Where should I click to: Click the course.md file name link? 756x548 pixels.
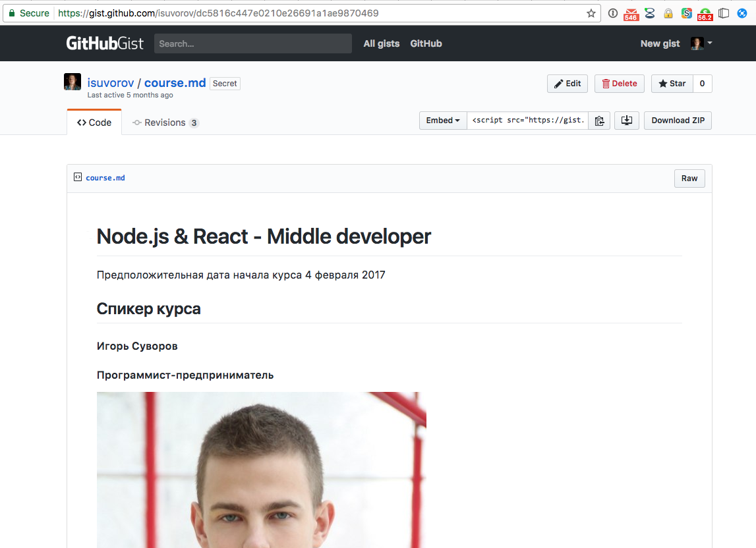coord(105,178)
